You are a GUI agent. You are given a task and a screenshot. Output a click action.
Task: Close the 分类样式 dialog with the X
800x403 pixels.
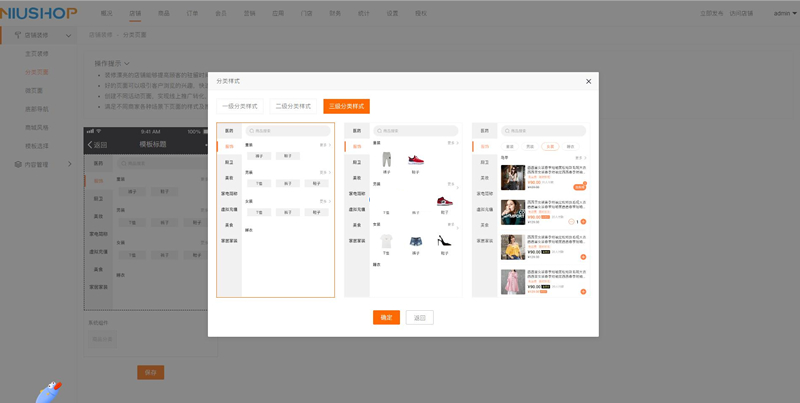[x=588, y=82]
